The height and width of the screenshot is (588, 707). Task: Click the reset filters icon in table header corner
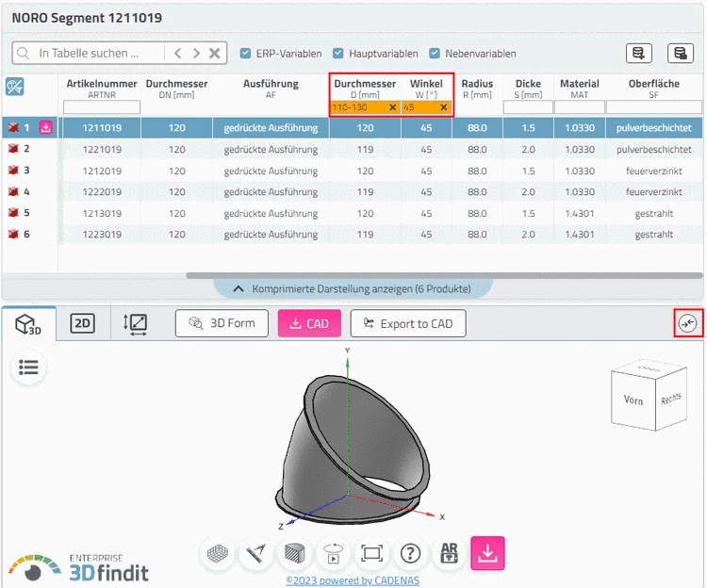click(x=14, y=87)
